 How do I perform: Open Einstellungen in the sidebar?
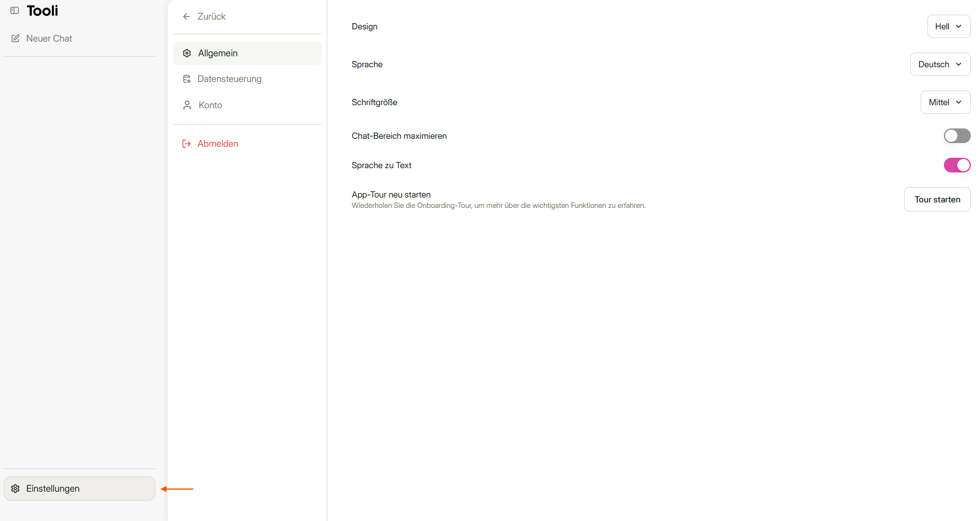[x=80, y=489]
